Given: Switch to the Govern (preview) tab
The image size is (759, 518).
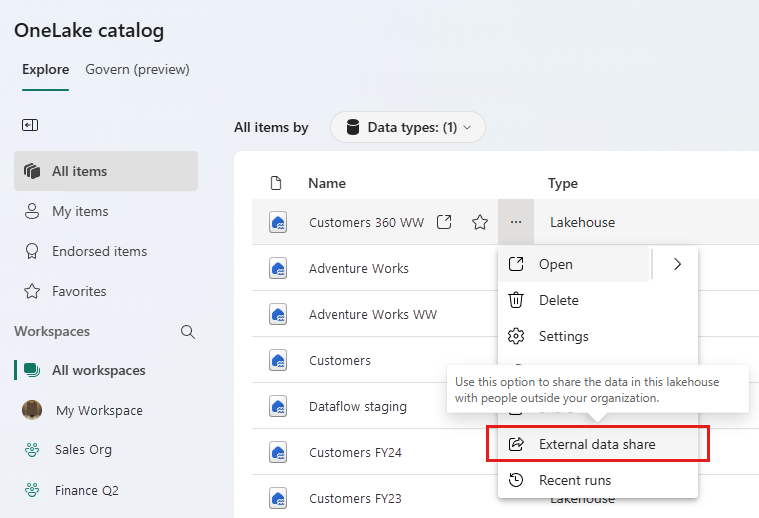Looking at the screenshot, I should point(137,70).
